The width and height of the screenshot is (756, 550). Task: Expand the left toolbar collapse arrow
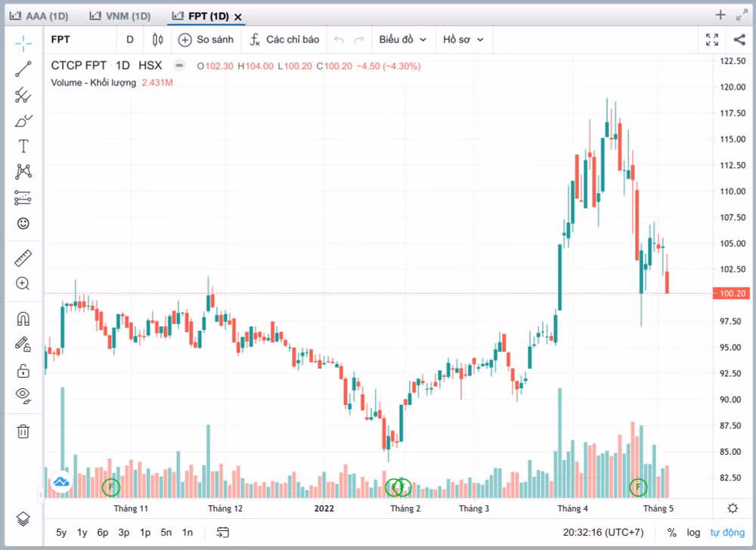41,495
